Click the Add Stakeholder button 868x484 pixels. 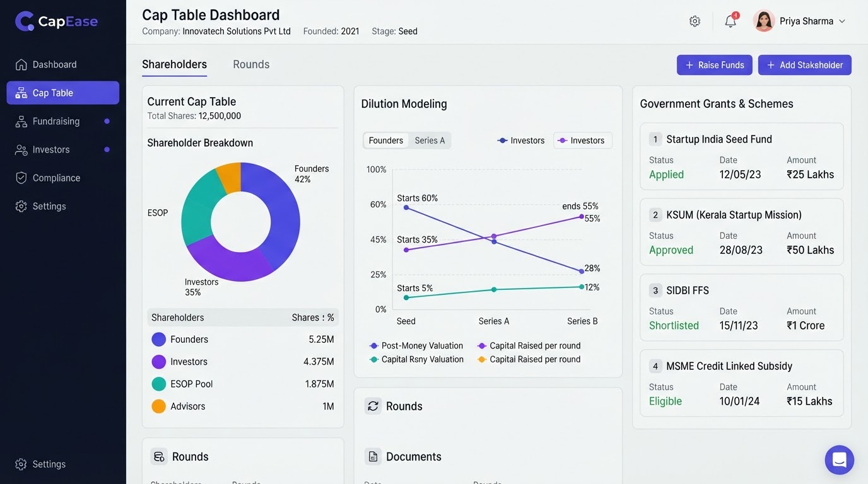click(805, 65)
